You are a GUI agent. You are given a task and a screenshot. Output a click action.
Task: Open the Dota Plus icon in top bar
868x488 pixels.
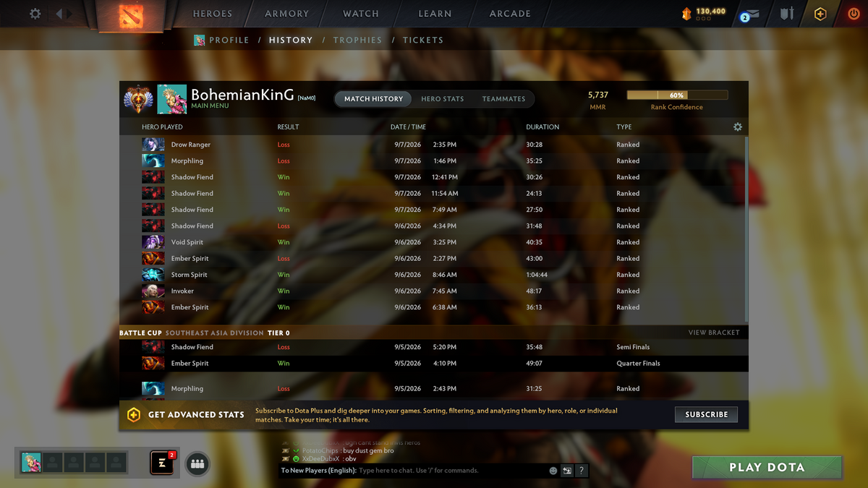(x=820, y=14)
